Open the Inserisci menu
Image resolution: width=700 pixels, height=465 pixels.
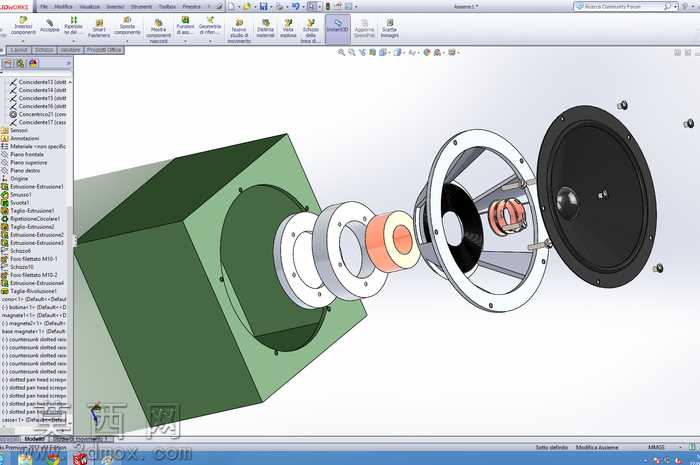tap(115, 7)
